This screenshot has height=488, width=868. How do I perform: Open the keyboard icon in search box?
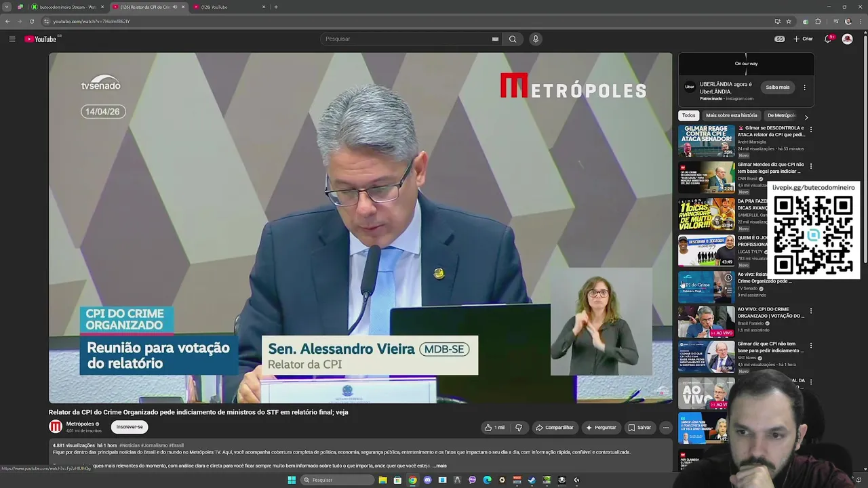(x=495, y=39)
